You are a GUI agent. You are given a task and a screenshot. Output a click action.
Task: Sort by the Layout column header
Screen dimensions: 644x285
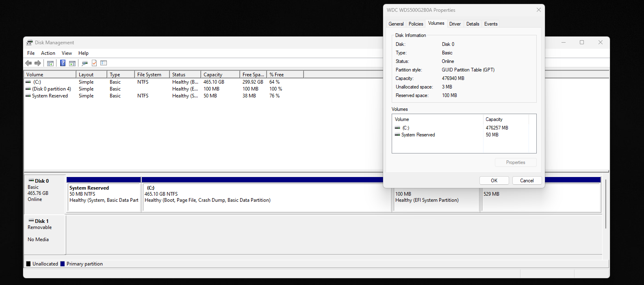(x=91, y=75)
